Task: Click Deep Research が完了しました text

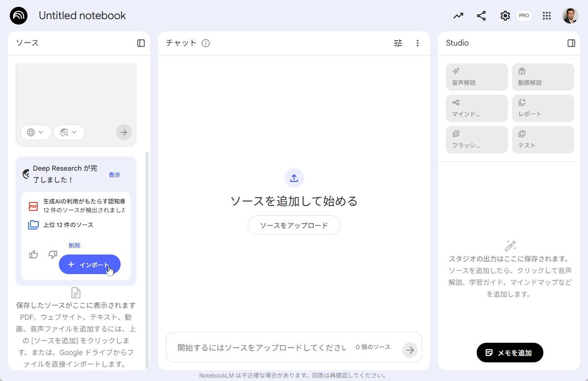Action: pos(65,174)
